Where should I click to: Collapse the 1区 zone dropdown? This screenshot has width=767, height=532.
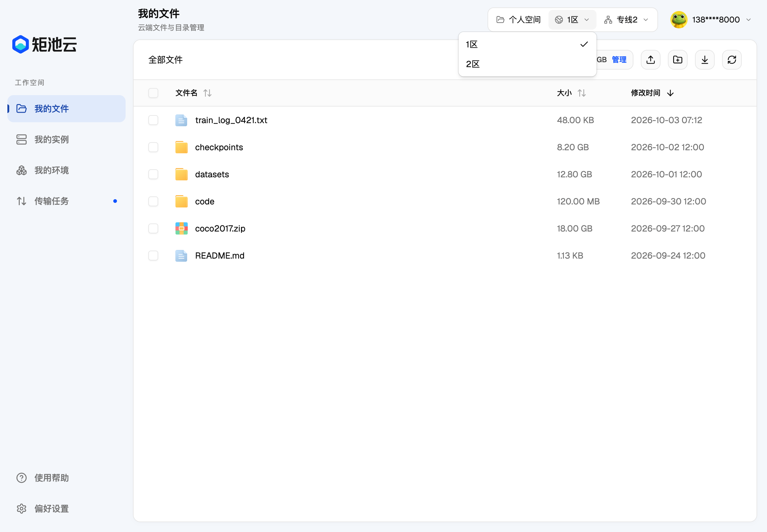[572, 20]
